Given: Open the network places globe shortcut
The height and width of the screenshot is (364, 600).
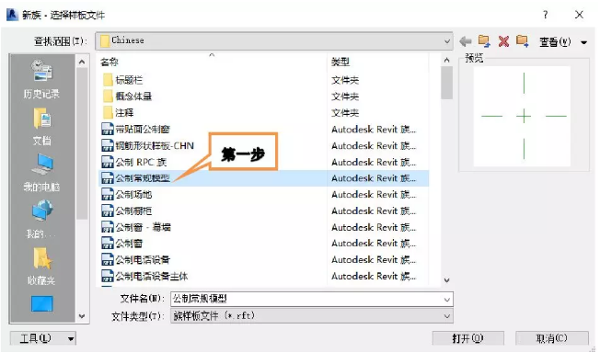Looking at the screenshot, I should (41, 220).
